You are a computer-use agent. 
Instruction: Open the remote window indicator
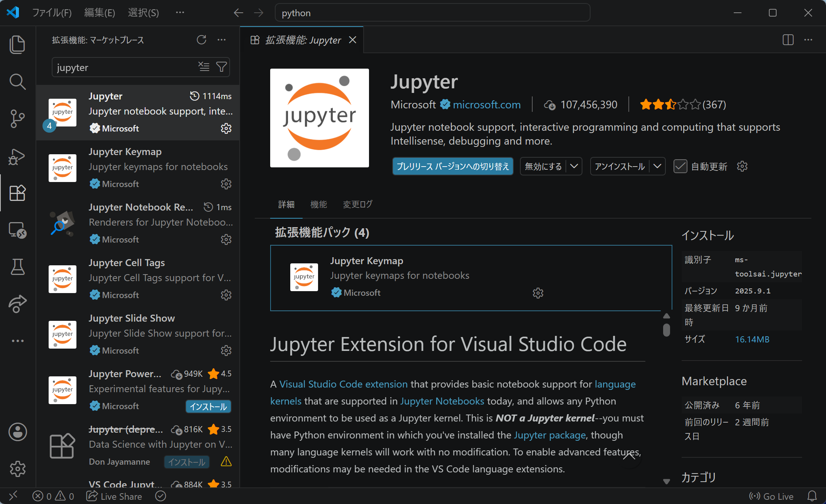13,496
